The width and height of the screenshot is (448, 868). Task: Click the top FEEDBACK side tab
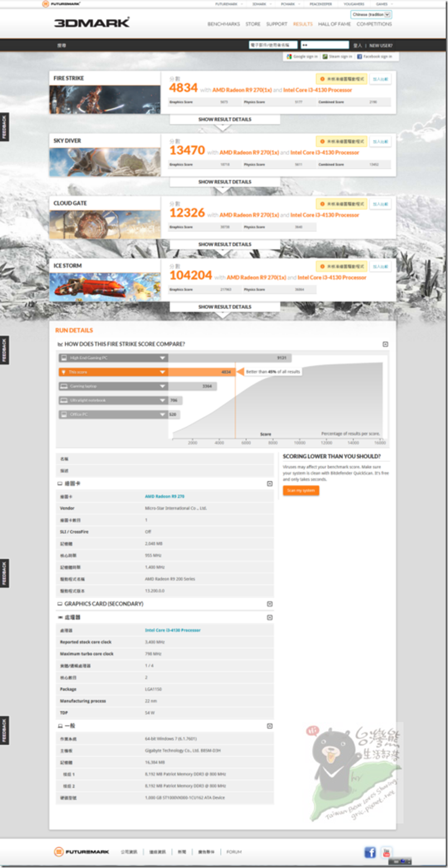(x=4, y=127)
